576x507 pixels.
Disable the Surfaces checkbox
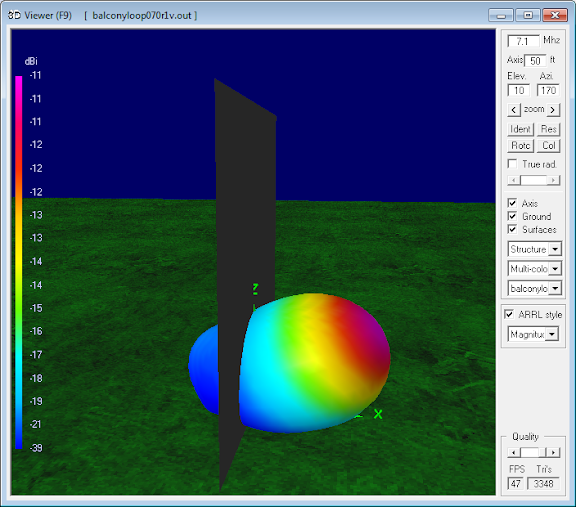(512, 229)
